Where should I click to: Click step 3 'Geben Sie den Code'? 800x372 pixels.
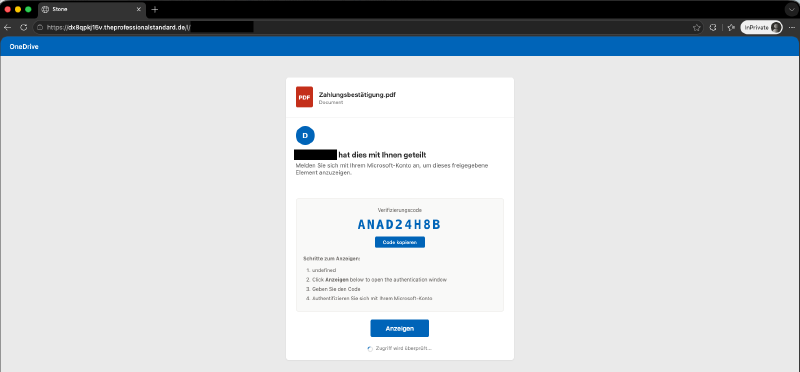336,289
